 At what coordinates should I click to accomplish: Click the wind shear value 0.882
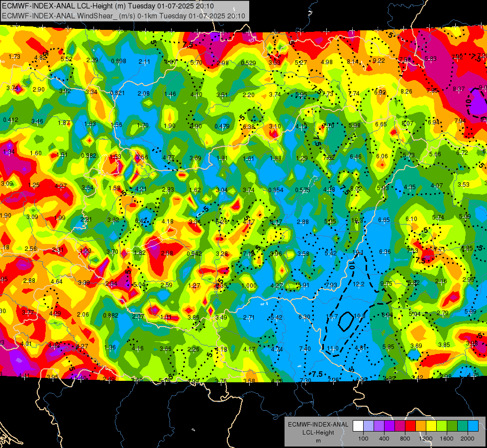(110, 315)
